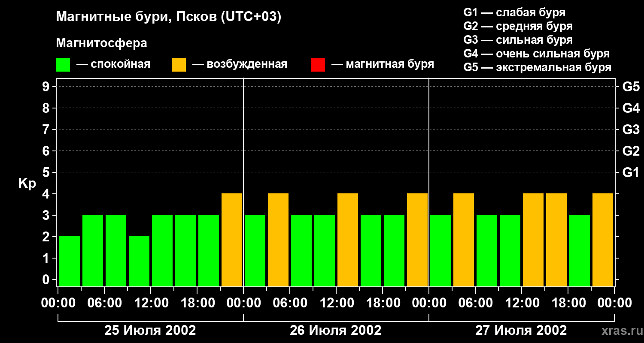Click the 06:00 tick label of 26 Июля
The image size is (644, 343).
(x=290, y=303)
